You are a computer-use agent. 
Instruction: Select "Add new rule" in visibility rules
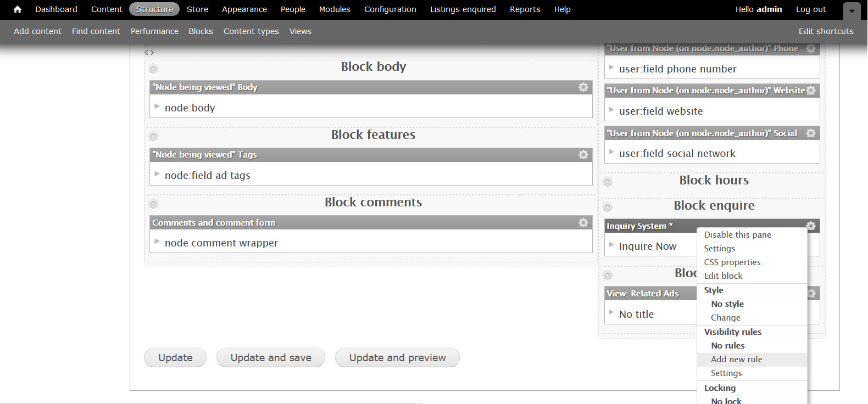click(736, 360)
